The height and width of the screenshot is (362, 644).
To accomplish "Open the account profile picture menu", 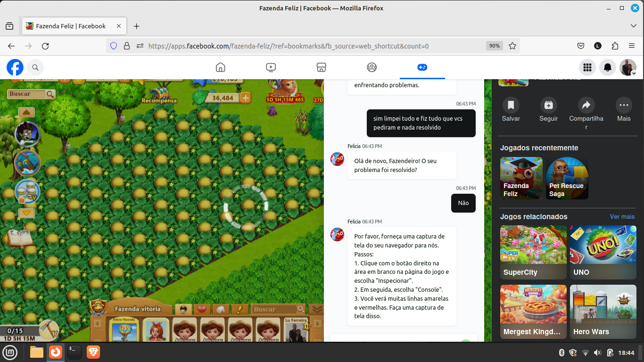I will [x=628, y=67].
